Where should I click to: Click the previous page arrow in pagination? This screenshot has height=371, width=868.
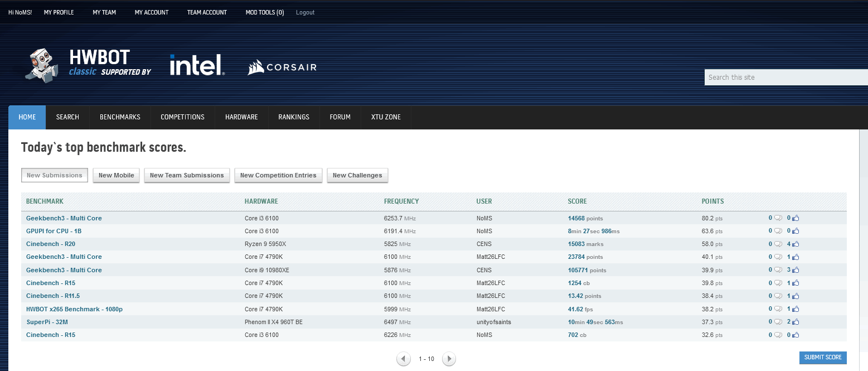[x=404, y=359]
